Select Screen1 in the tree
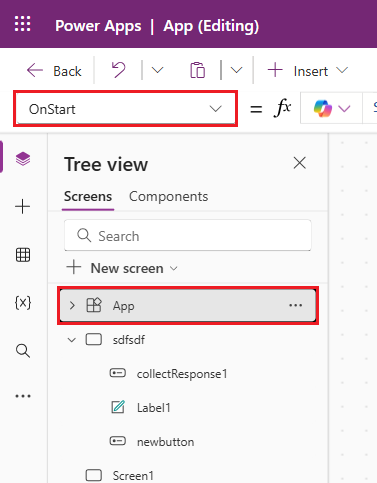Viewport: 377px width, 483px height. click(133, 475)
